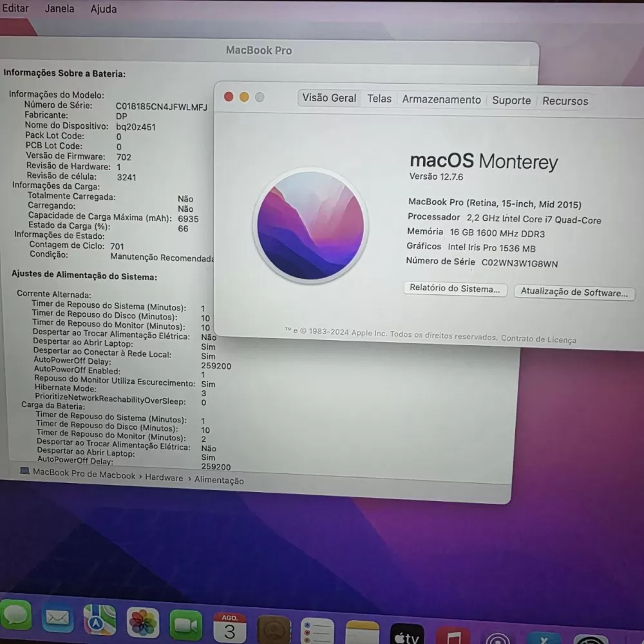Switch to the Armazenamento tab

click(x=442, y=100)
